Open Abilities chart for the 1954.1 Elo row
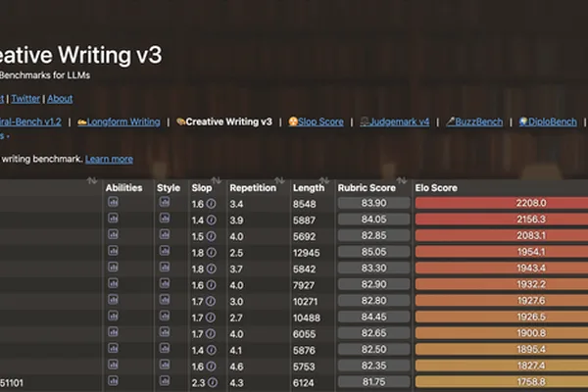Screen dimensions: 588x392 (113, 251)
